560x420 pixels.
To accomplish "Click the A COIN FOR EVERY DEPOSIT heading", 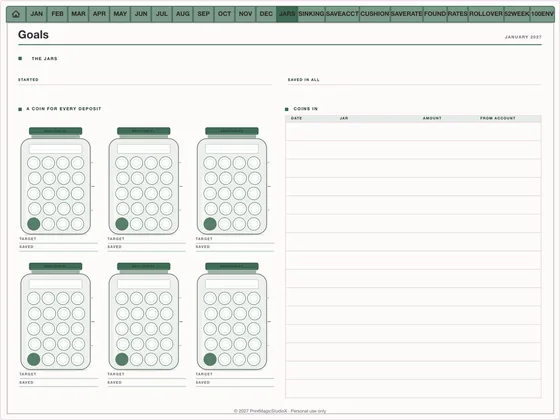I will (64, 109).
